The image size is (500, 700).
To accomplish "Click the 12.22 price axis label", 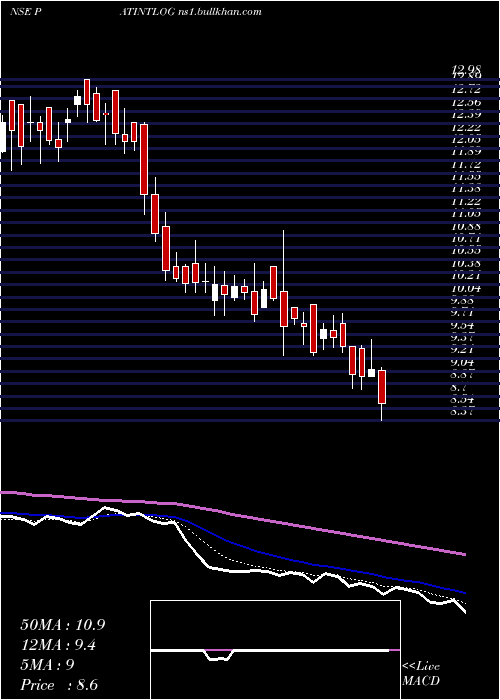I will click(x=466, y=127).
